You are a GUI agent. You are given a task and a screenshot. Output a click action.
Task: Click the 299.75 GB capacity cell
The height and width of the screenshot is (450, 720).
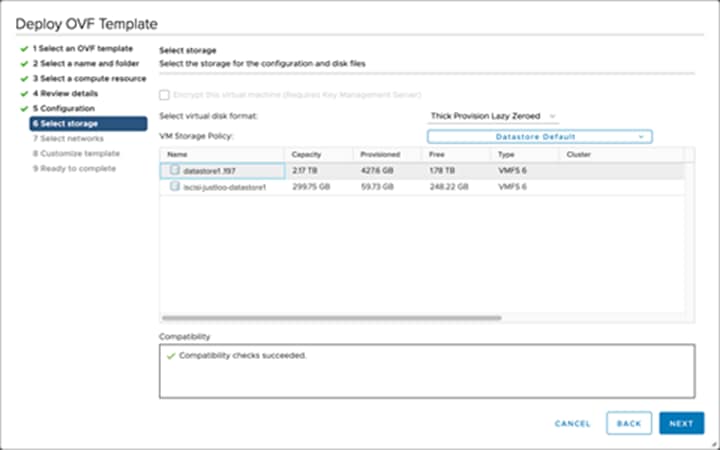[x=311, y=187]
